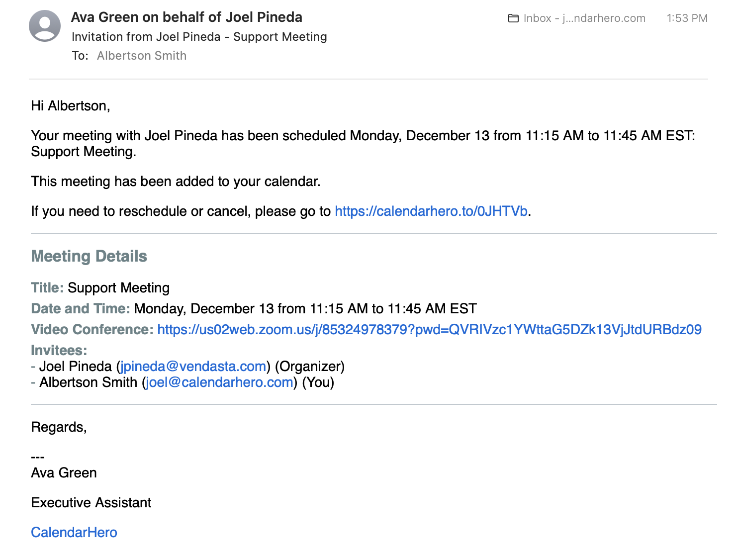The image size is (735, 560).
Task: Click sender name Ava Green on behalf of Joel Pineda
Action: pyautogui.click(x=186, y=17)
